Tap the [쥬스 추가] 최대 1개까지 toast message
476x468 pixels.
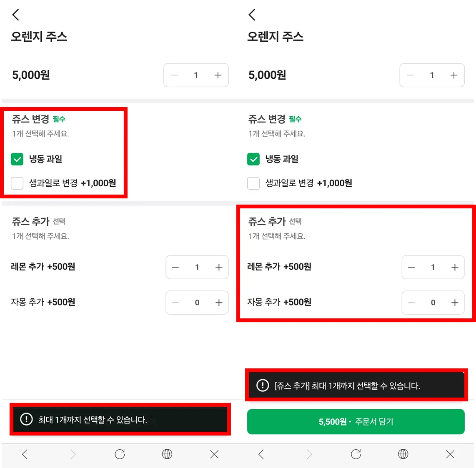tap(356, 385)
